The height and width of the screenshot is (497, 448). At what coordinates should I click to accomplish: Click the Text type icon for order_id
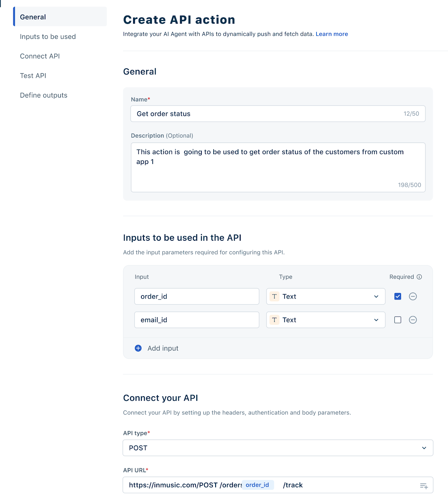pos(274,296)
